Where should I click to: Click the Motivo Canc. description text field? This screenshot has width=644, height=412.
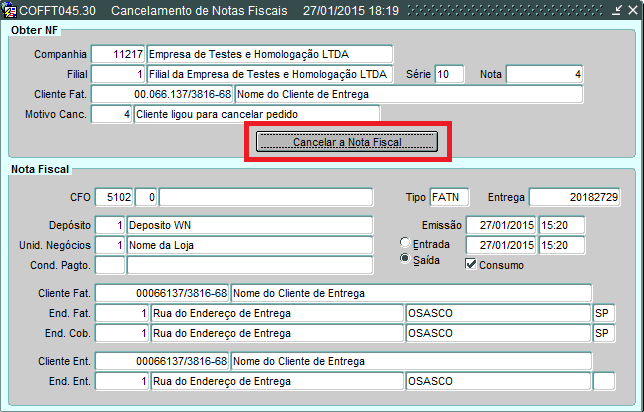(256, 114)
